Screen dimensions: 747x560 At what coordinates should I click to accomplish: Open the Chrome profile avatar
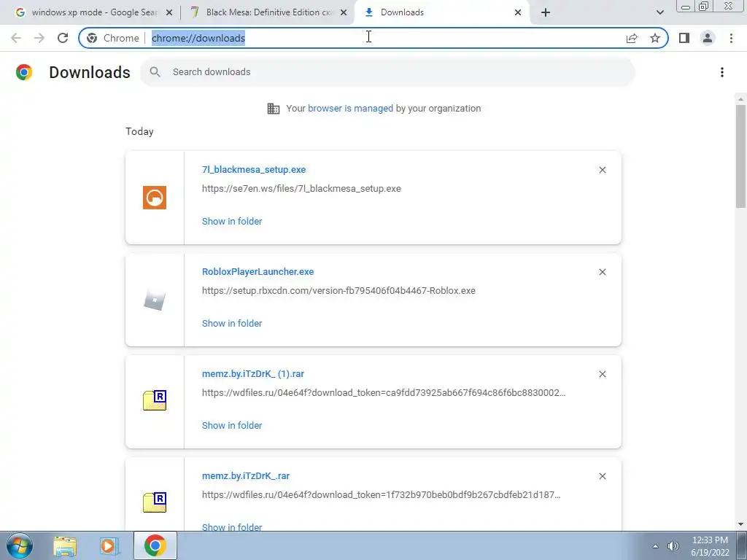(x=708, y=38)
